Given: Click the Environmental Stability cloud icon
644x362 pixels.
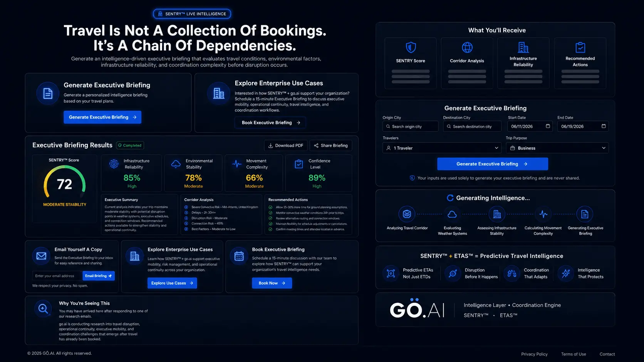Looking at the screenshot, I should 176,164.
